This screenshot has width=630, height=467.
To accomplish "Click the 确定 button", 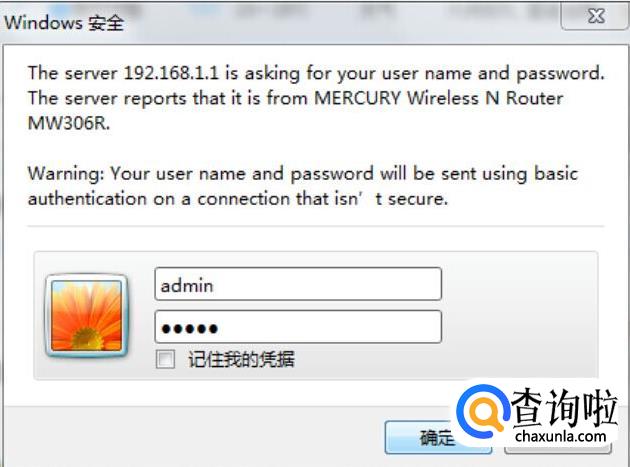I will [438, 438].
